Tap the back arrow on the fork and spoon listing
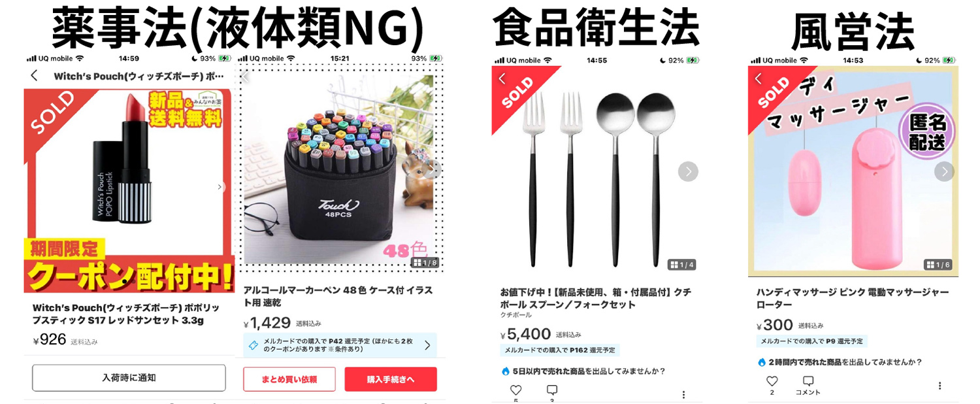 (502, 78)
